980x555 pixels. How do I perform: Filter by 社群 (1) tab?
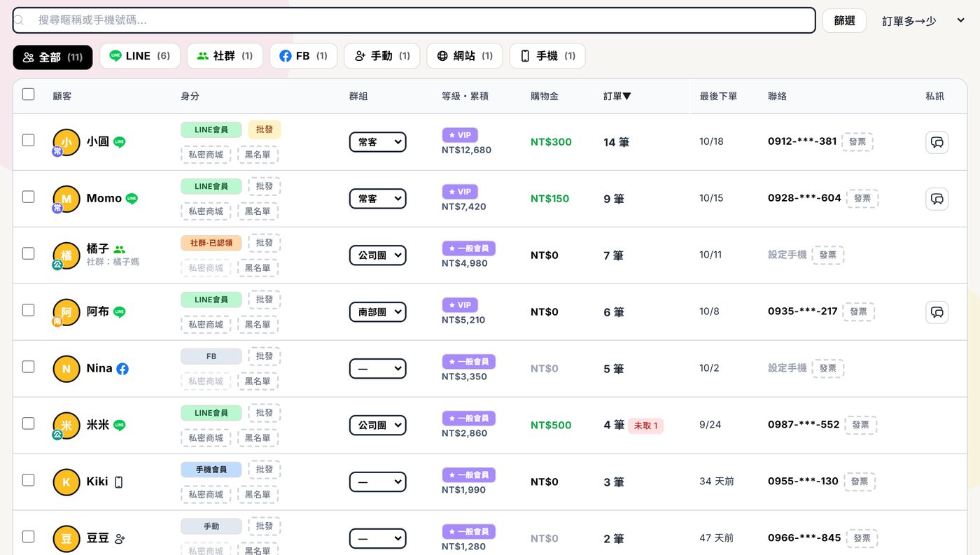[225, 56]
